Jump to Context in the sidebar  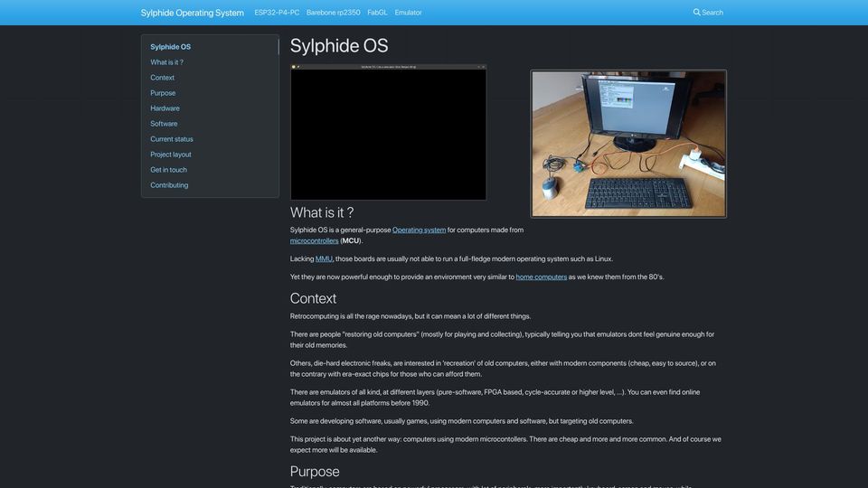(162, 78)
